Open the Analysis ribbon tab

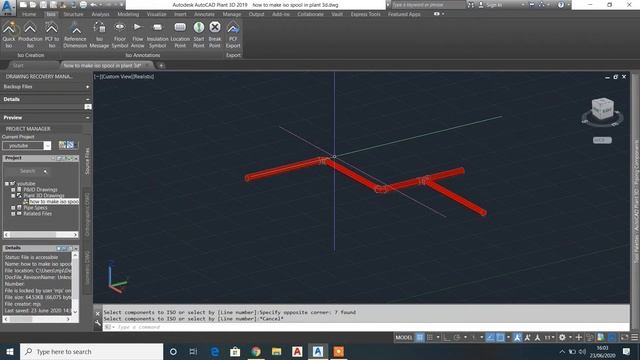pos(100,14)
